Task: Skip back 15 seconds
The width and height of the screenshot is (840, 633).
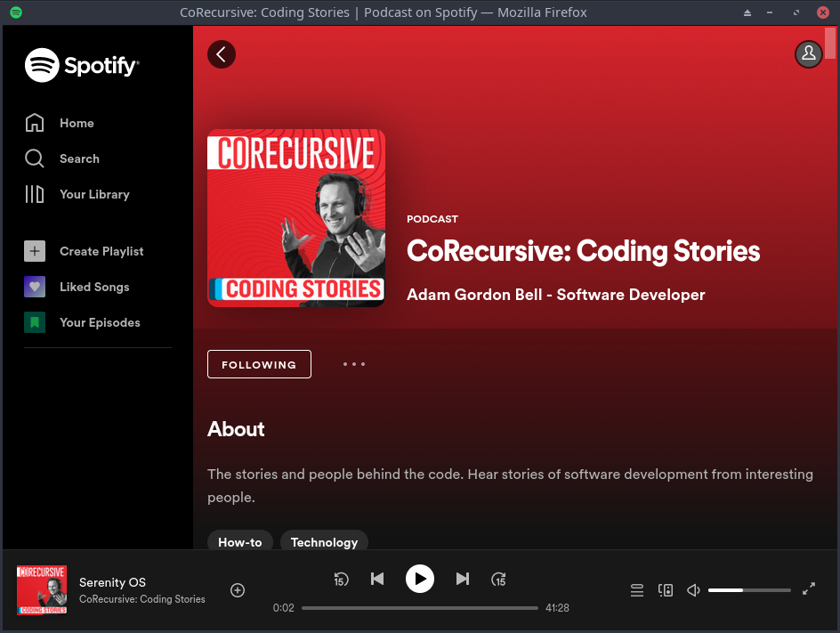Action: (x=341, y=580)
